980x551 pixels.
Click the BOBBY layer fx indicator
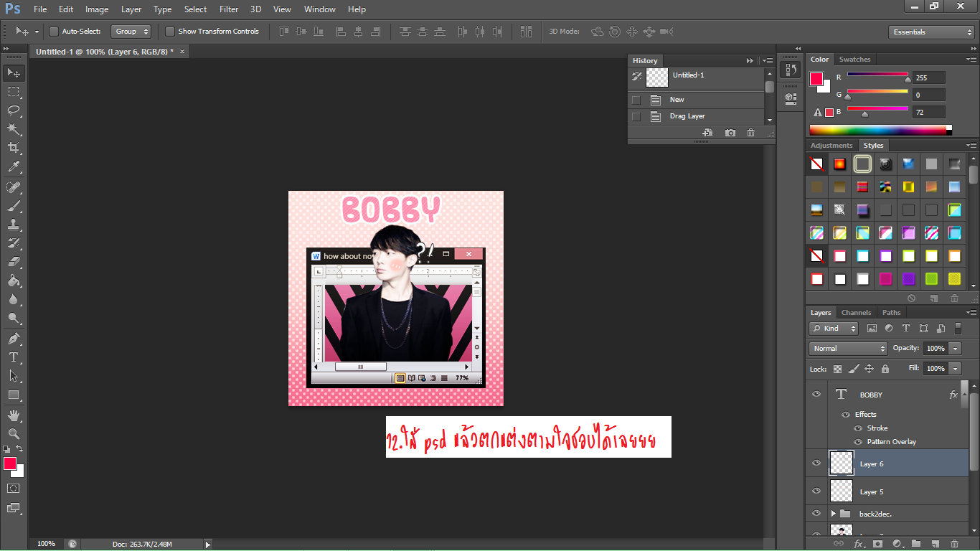[953, 395]
